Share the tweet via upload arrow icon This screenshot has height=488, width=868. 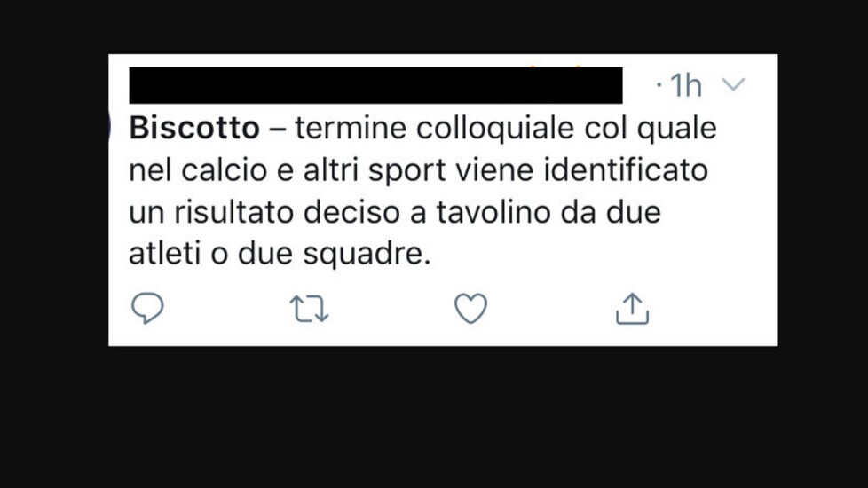click(x=632, y=308)
